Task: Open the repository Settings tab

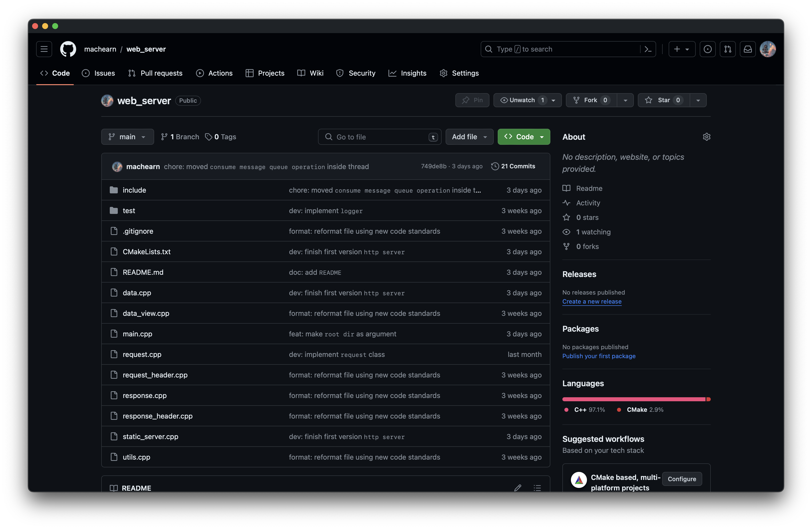Action: [459, 73]
